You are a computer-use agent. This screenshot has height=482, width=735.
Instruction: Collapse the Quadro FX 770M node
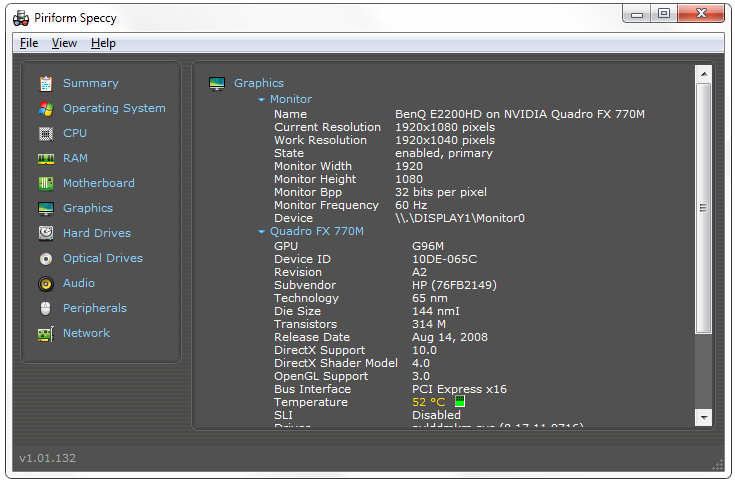[x=262, y=232]
